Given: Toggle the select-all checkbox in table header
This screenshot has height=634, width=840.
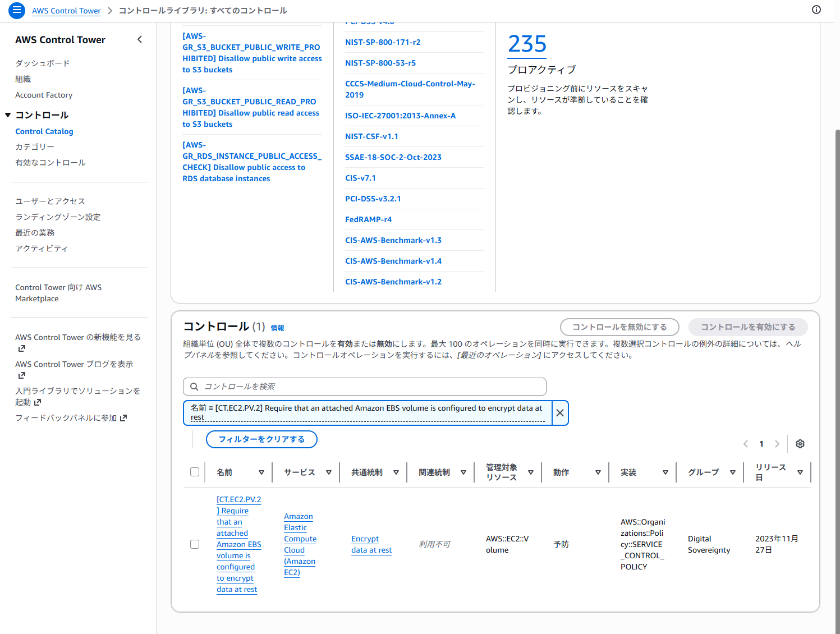Looking at the screenshot, I should click(x=195, y=472).
